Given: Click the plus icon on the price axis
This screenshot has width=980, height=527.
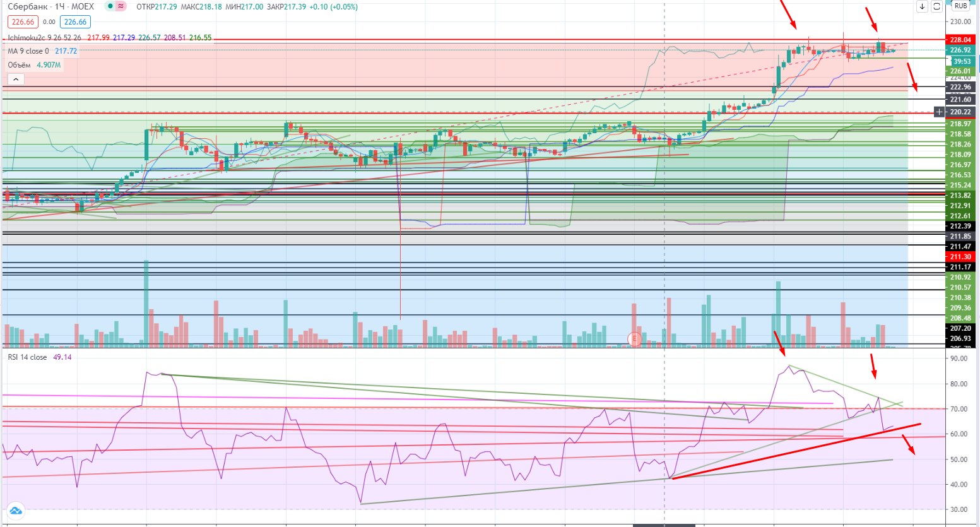Looking at the screenshot, I should 940,112.
